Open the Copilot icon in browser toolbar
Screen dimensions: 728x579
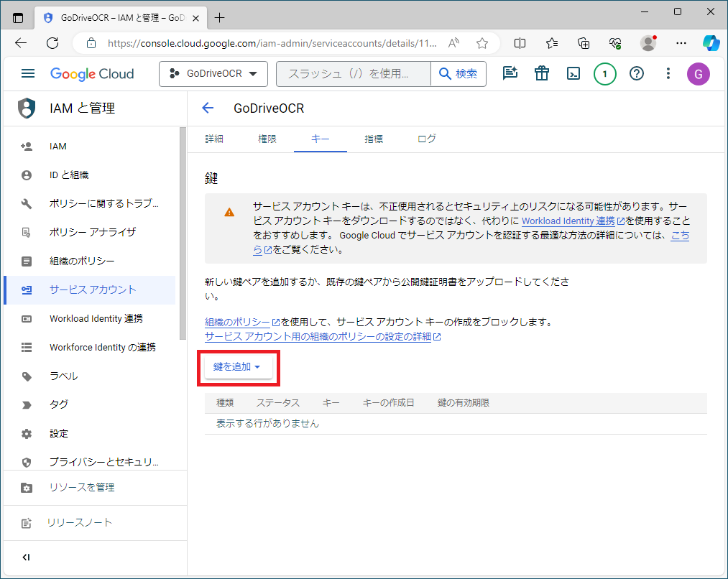(x=711, y=43)
